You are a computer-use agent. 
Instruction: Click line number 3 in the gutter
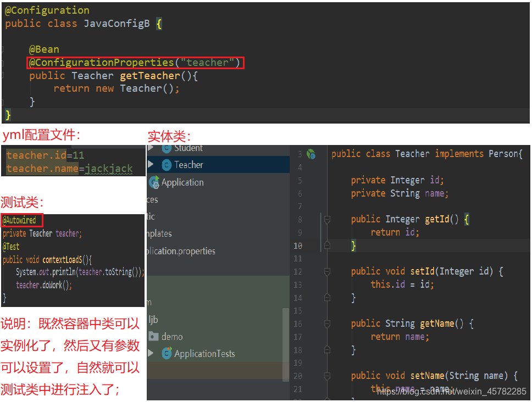tap(300, 154)
